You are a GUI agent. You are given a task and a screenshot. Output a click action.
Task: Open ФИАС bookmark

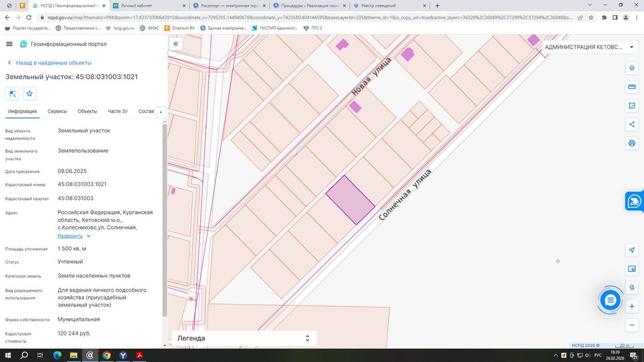pos(150,28)
